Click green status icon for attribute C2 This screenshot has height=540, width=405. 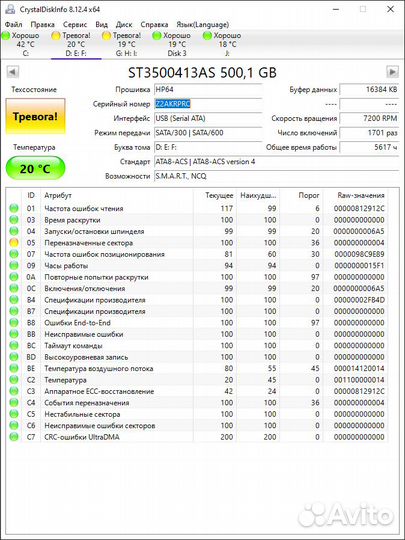click(14, 380)
